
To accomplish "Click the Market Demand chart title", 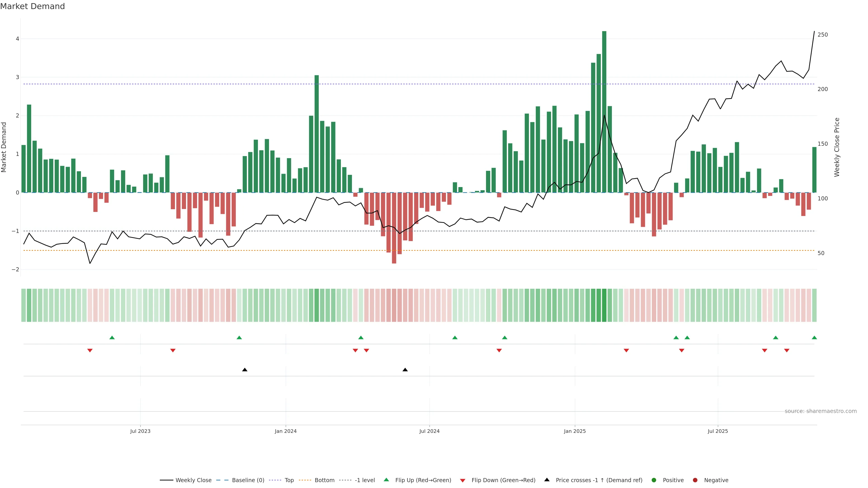I will pos(32,6).
